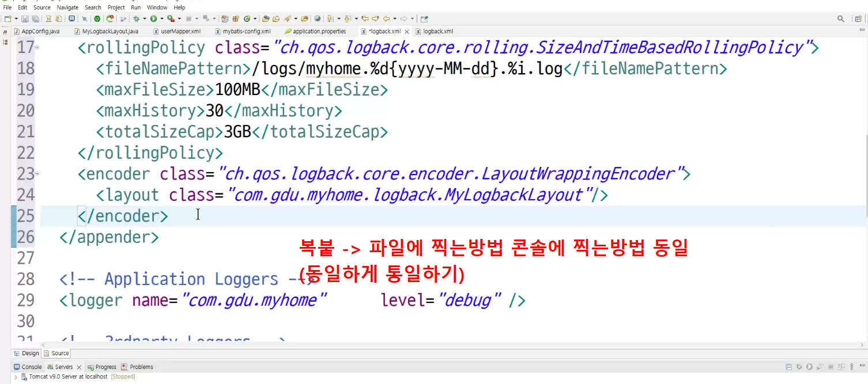Open the Window menu
The height and width of the screenshot is (384, 868).
pyautogui.click(x=157, y=7)
